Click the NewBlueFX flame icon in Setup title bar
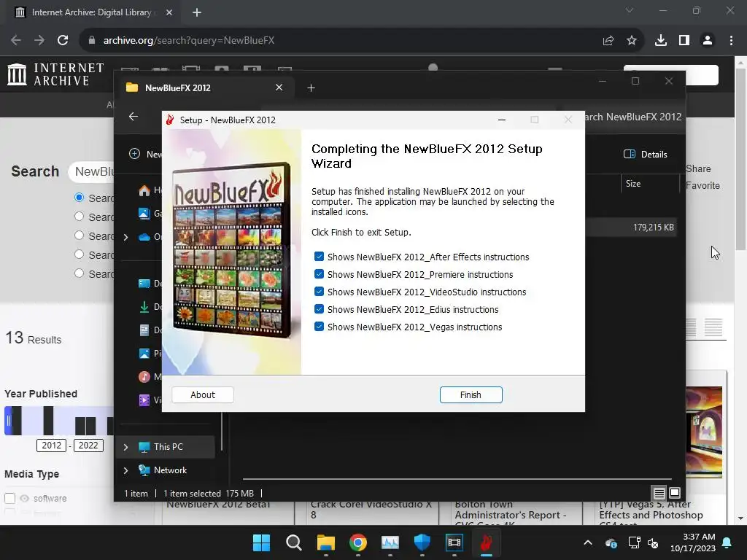The image size is (747, 560). click(170, 120)
